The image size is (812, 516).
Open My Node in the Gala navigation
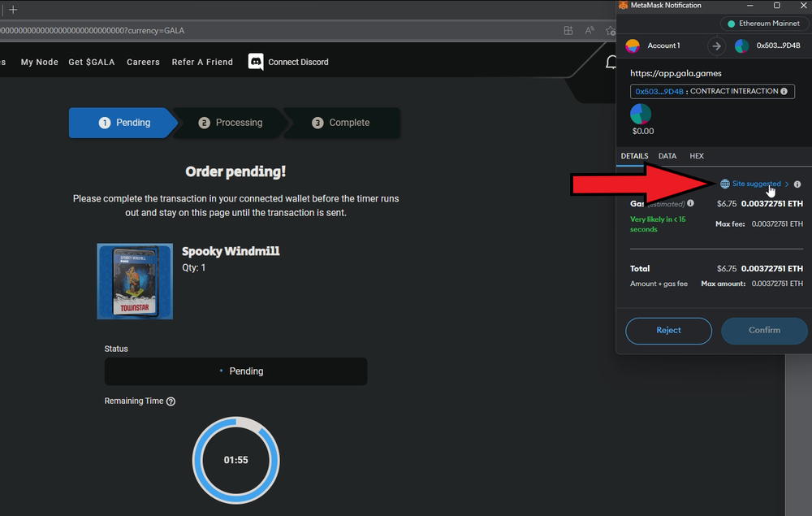(x=39, y=63)
